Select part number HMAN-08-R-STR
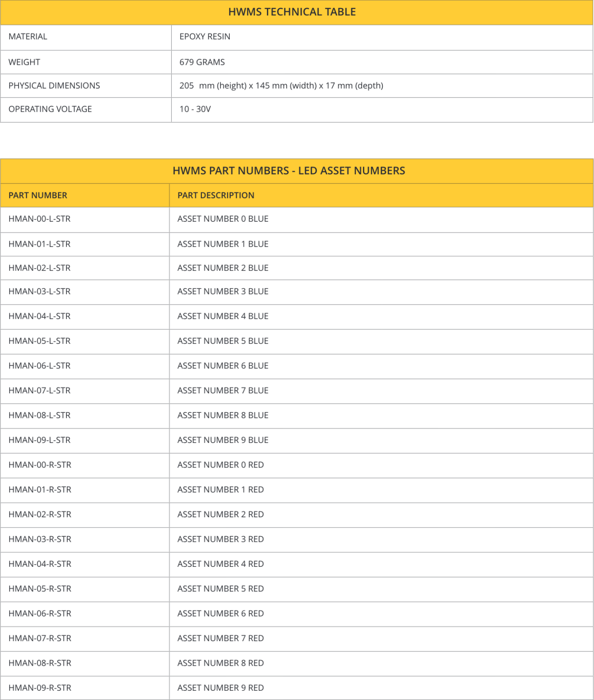This screenshot has width=594, height=700. pyautogui.click(x=40, y=663)
